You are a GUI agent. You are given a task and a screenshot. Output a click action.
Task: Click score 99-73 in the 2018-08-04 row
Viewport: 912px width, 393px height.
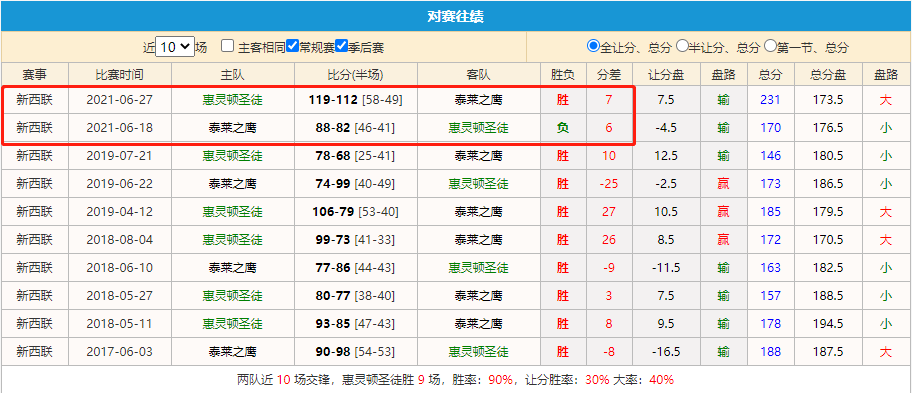point(333,240)
